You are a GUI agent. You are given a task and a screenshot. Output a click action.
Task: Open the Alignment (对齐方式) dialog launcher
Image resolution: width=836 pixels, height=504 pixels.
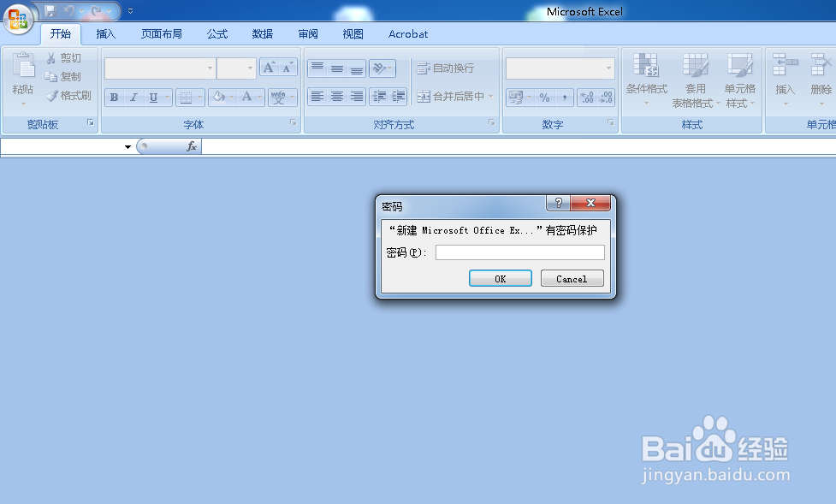(x=491, y=122)
